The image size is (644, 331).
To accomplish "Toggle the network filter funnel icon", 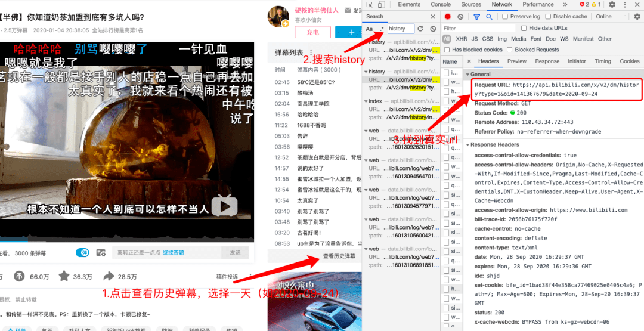I will pyautogui.click(x=476, y=17).
